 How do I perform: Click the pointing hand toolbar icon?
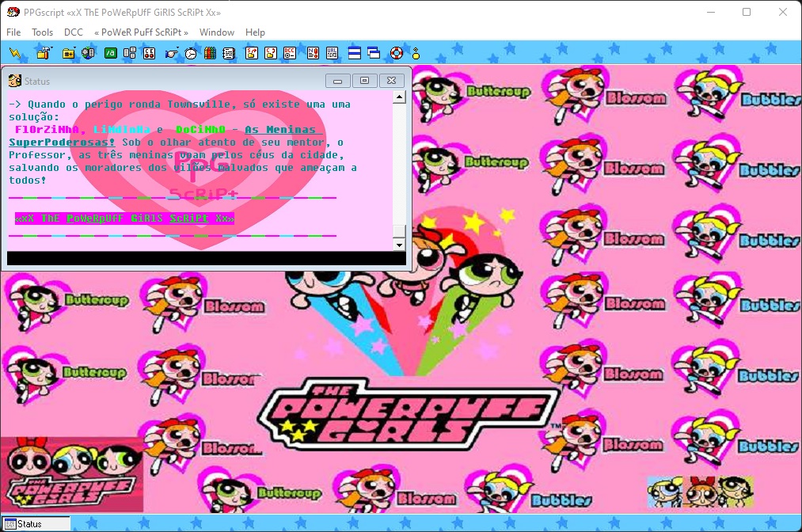[171, 53]
